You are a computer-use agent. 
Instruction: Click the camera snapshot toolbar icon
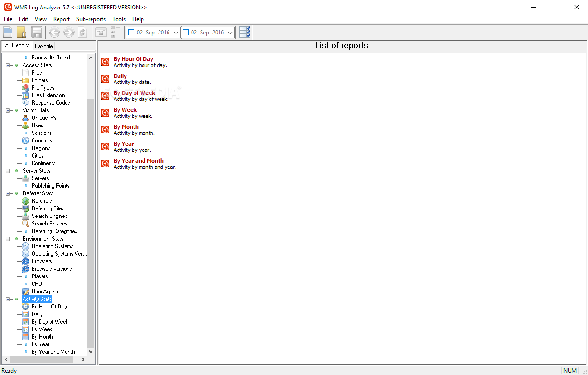101,33
